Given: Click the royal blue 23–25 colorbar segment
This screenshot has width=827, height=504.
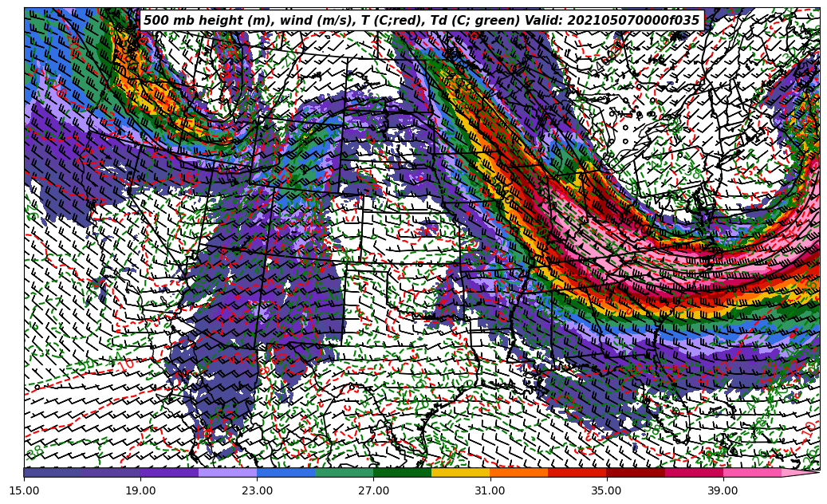Looking at the screenshot, I should click(x=286, y=472).
